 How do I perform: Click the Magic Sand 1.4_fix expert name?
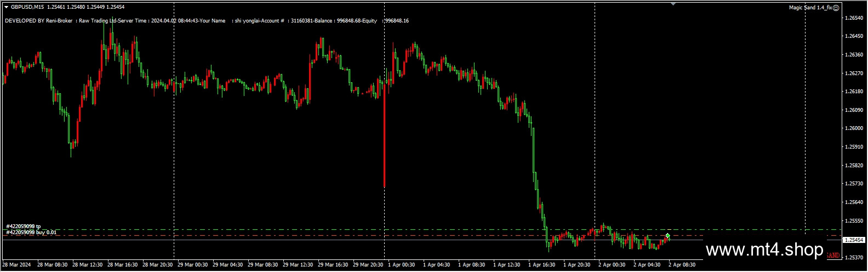[810, 8]
